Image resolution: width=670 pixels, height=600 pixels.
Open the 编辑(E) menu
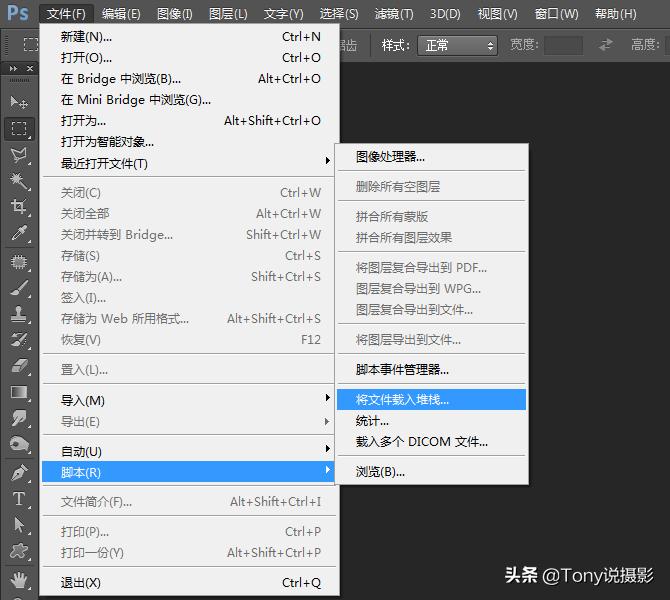(x=121, y=14)
